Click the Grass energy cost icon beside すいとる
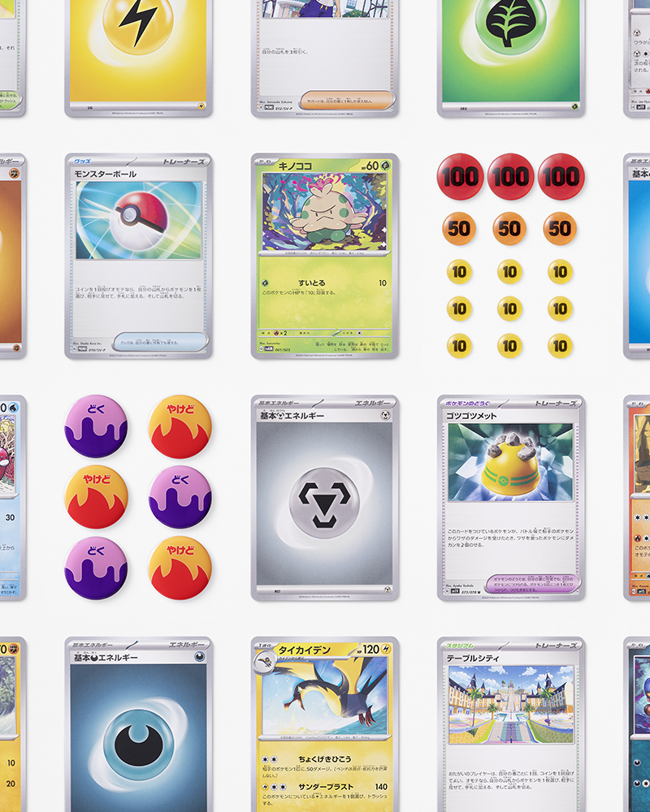Viewport: 650px width, 812px height. [266, 283]
